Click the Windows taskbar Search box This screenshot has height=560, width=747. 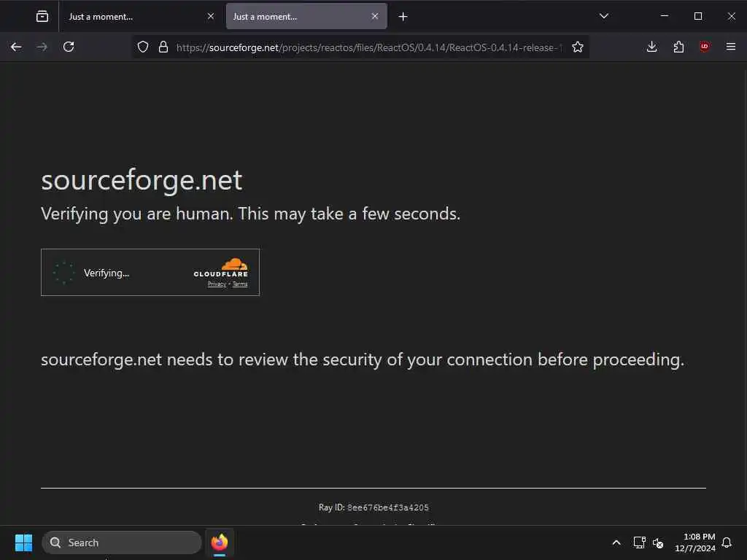click(122, 542)
